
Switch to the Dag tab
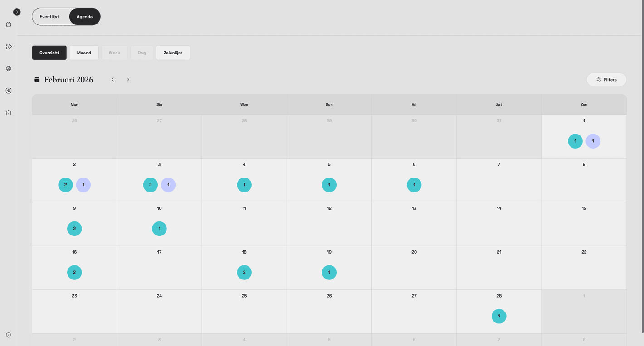tap(142, 53)
